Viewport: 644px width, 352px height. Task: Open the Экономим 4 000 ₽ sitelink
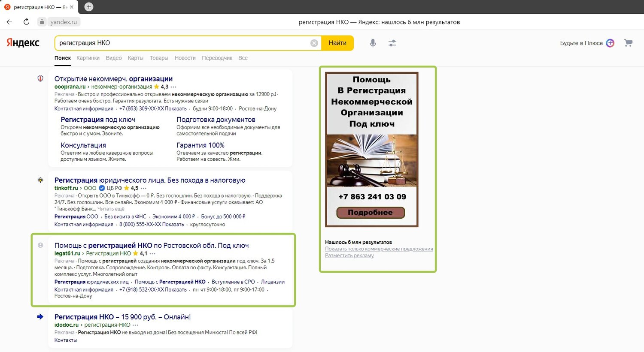pos(173,217)
